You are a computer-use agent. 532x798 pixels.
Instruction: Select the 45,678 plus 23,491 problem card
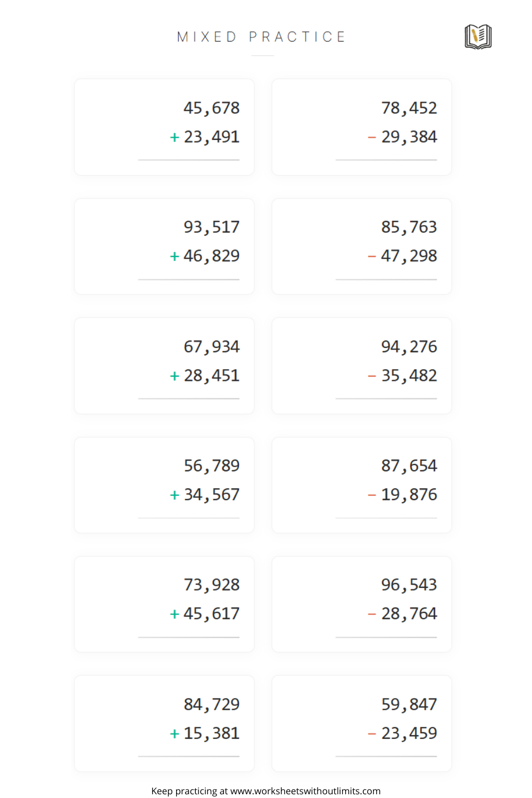[164, 127]
